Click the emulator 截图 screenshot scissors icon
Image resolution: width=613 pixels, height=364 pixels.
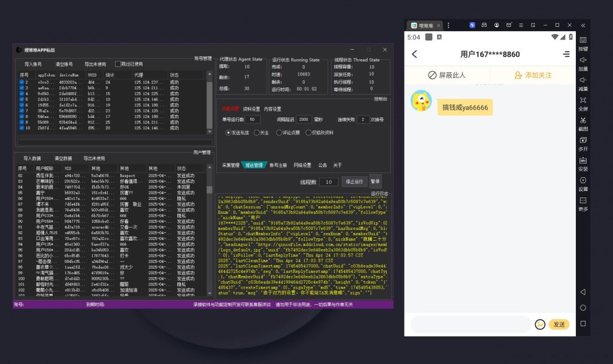coord(583,120)
